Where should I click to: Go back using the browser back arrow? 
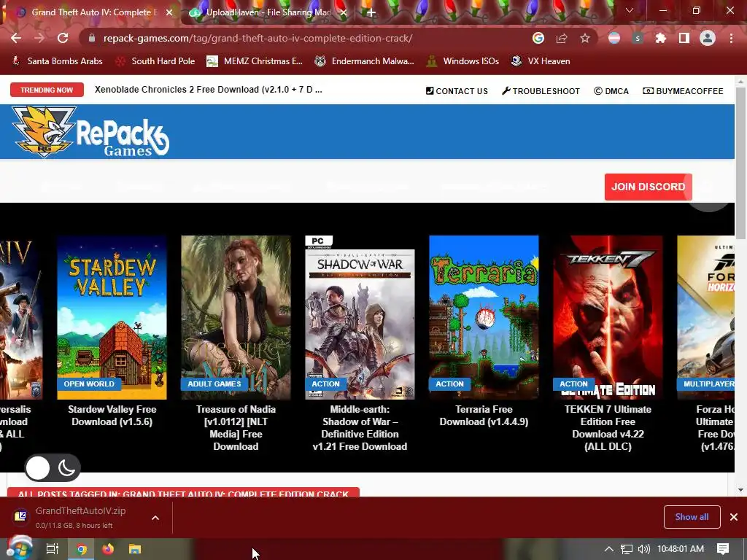click(x=16, y=38)
